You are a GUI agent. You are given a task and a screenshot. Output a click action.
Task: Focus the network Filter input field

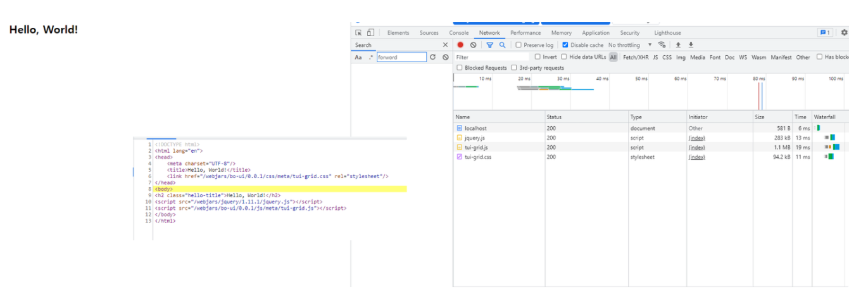(491, 57)
